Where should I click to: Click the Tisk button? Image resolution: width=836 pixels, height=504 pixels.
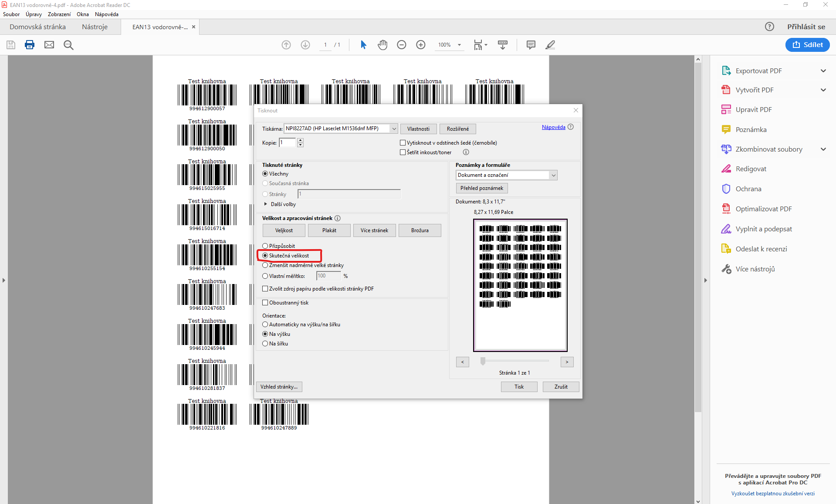[x=519, y=387]
